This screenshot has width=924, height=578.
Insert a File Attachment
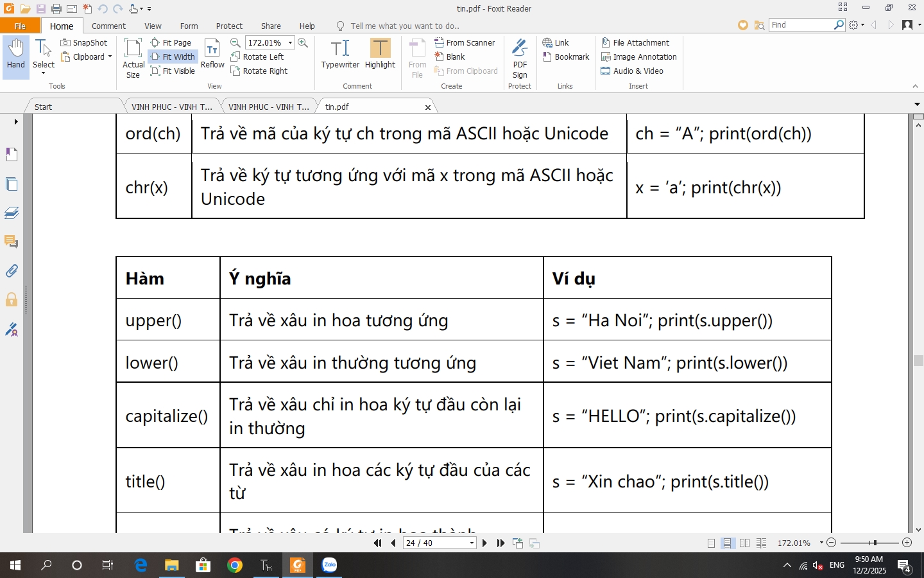(x=635, y=42)
